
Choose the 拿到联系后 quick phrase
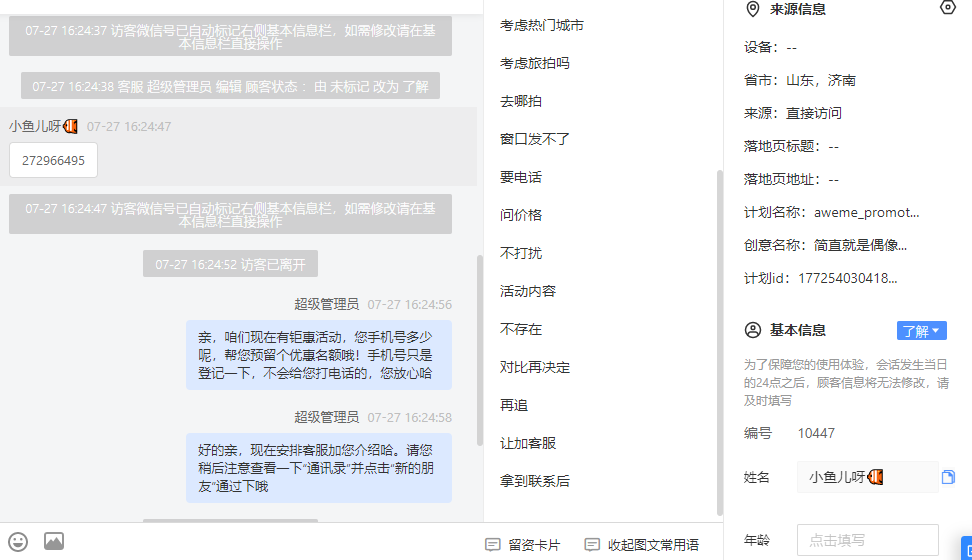534,481
